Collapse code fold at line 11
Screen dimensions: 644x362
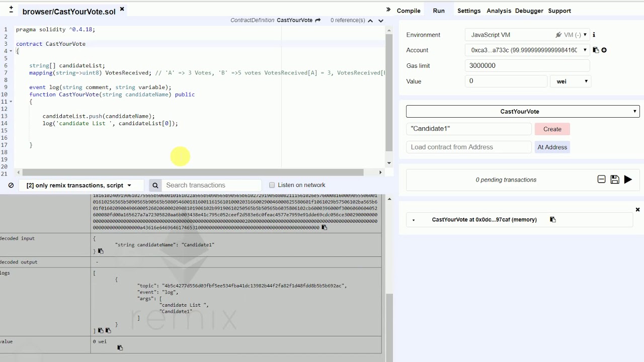coord(11,102)
